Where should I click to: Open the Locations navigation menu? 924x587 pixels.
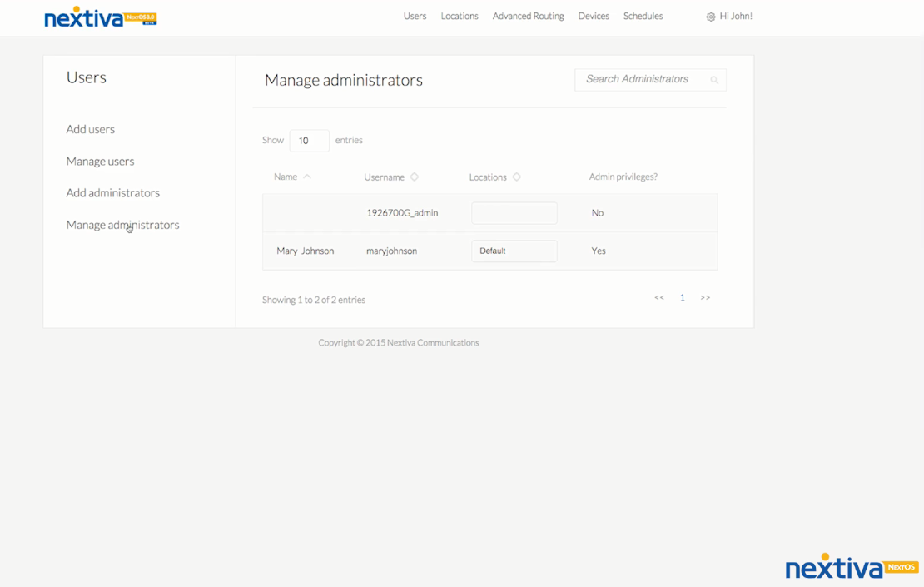pyautogui.click(x=459, y=16)
